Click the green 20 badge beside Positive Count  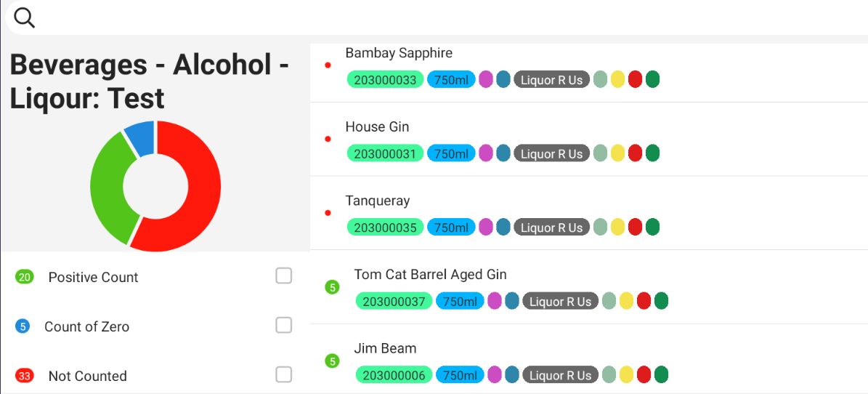(x=25, y=277)
